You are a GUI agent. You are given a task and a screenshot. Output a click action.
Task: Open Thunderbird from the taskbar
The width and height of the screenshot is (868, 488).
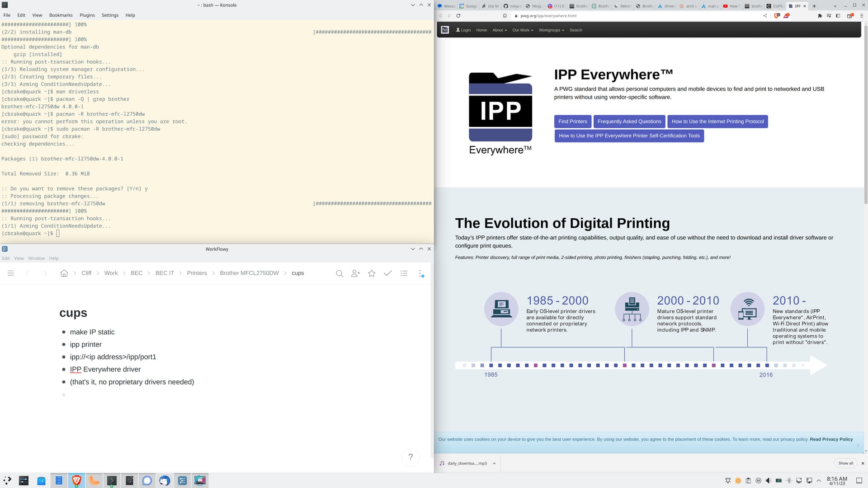tap(165, 480)
